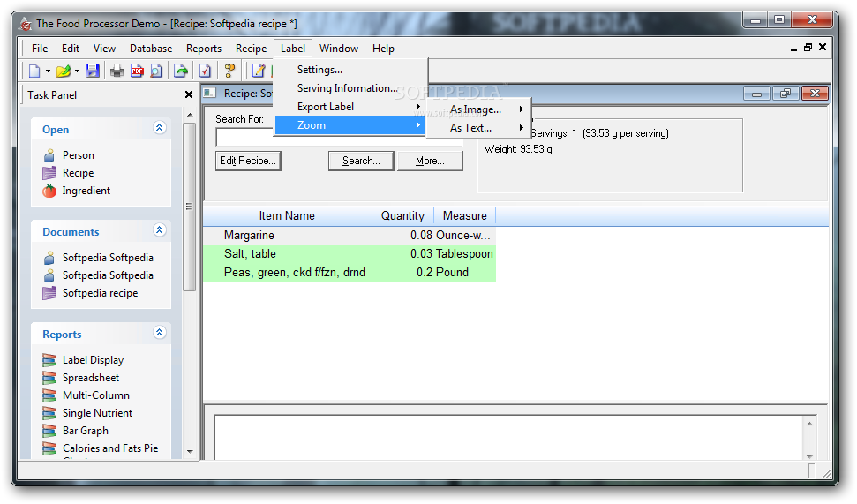The width and height of the screenshot is (857, 504).
Task: Choose Settings... from the Label menu
Action: click(x=350, y=70)
